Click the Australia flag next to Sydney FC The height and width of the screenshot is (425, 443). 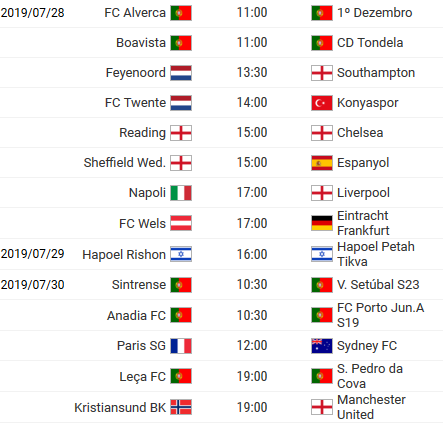(322, 346)
